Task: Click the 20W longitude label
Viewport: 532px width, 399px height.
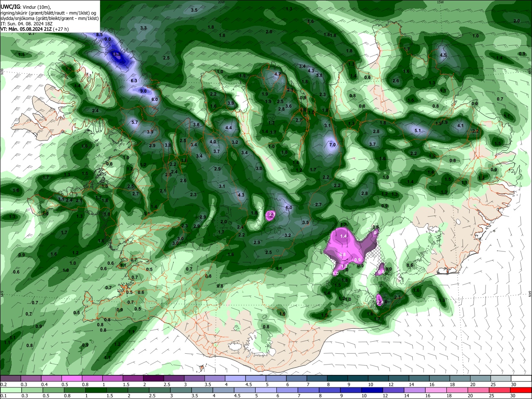Action: [221, 2]
